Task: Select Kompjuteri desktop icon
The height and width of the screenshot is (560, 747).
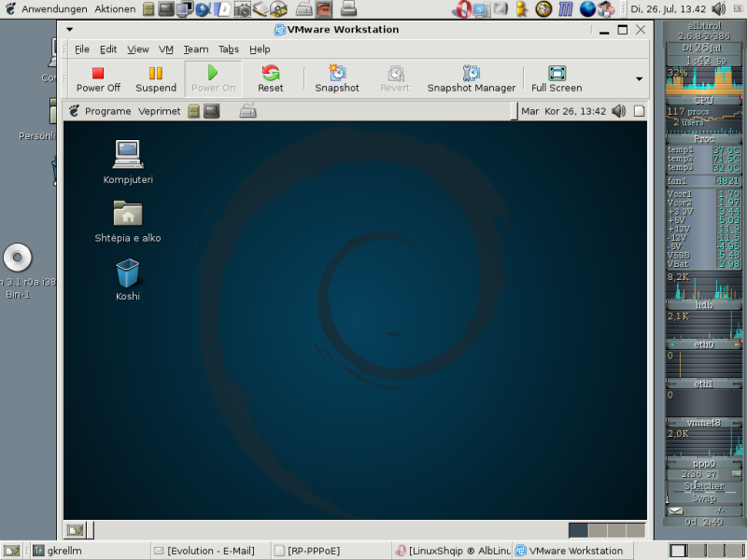Action: point(128,162)
